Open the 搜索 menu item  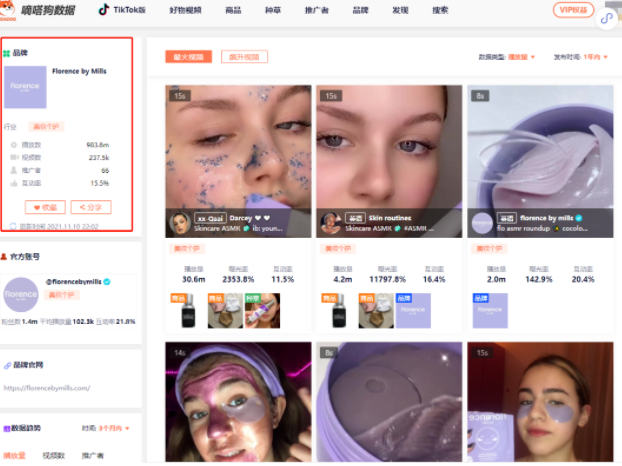tap(440, 10)
